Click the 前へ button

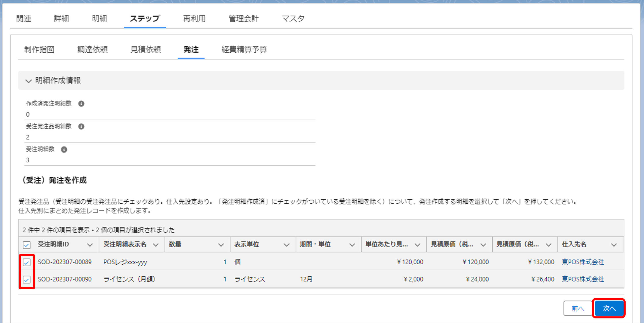click(x=578, y=309)
